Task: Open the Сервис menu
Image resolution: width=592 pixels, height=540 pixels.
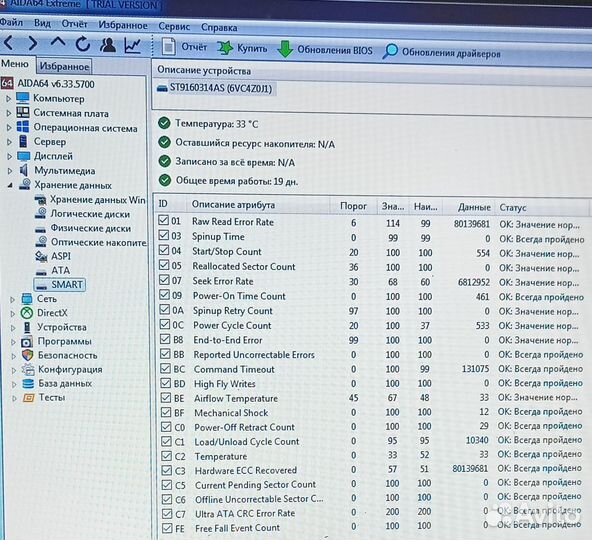Action: click(x=174, y=26)
